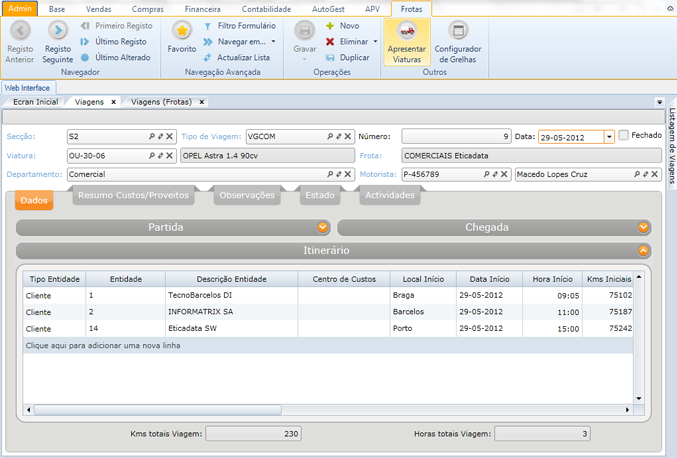Open the Configurador de Grelhas tool
The height and width of the screenshot is (458, 677).
tap(458, 32)
